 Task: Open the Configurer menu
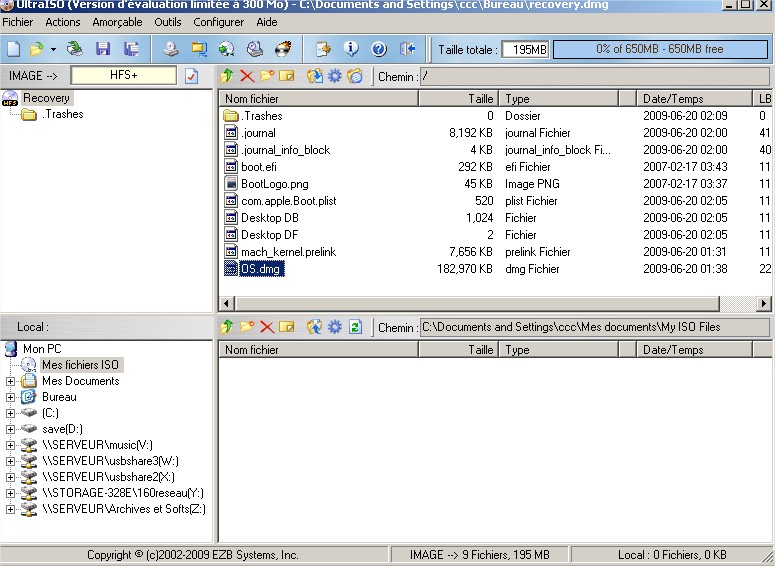(218, 22)
